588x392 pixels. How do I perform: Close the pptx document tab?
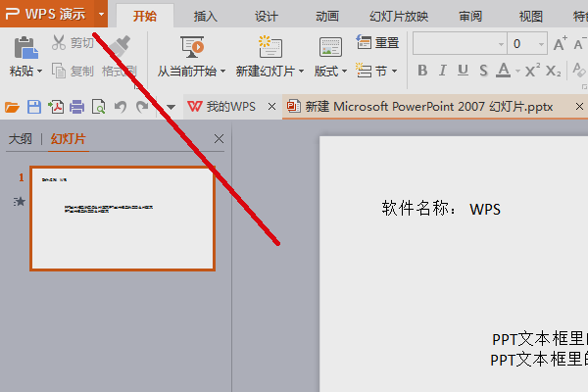tap(579, 107)
